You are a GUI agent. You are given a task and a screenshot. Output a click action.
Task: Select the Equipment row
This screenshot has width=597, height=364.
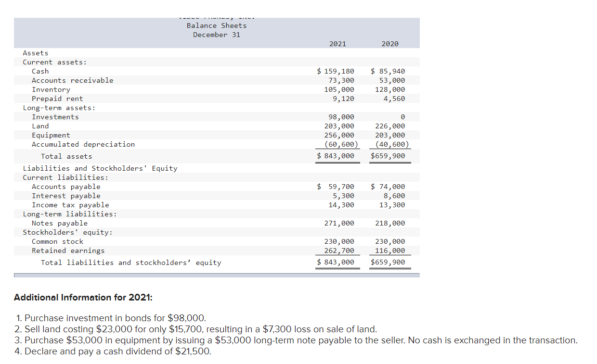click(51, 135)
